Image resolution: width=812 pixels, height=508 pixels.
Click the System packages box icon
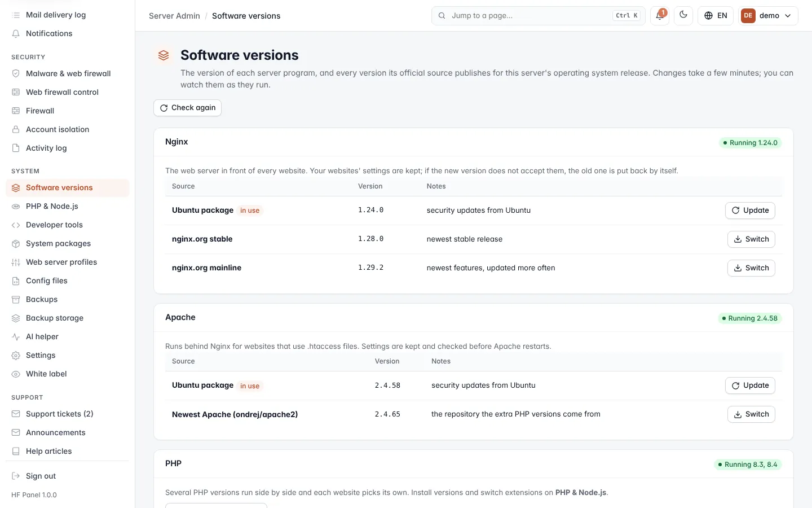(16, 244)
